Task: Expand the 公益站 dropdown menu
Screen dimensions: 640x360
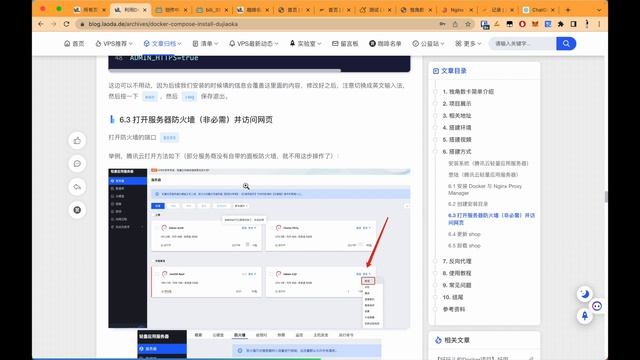Action: coord(428,43)
